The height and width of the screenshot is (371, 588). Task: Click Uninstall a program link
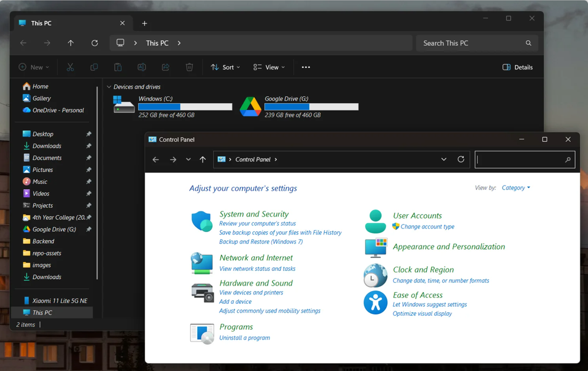244,337
